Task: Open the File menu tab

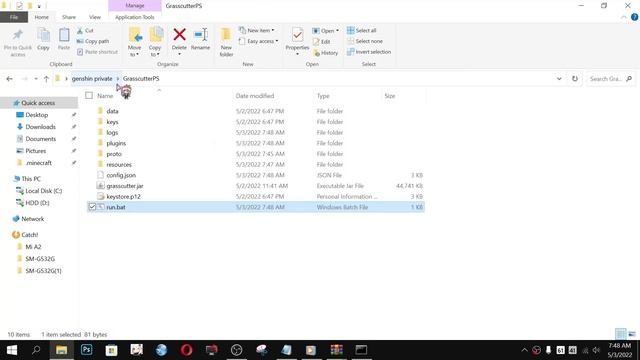Action: coord(14,17)
